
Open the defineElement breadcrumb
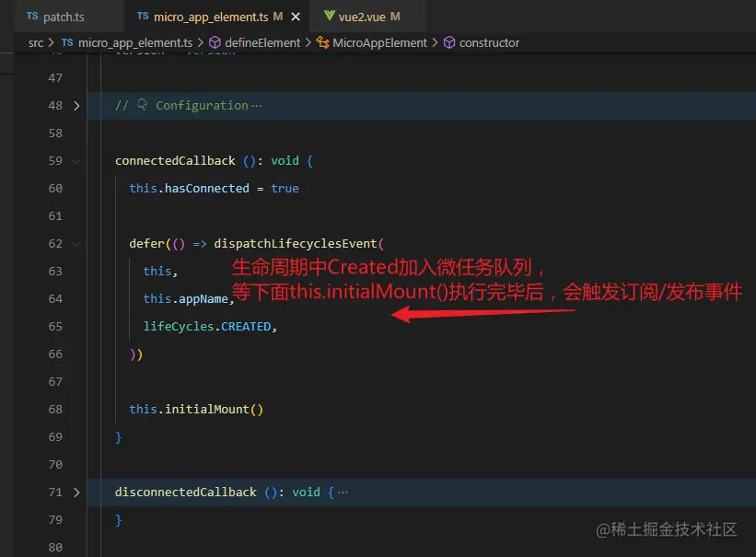click(x=262, y=43)
